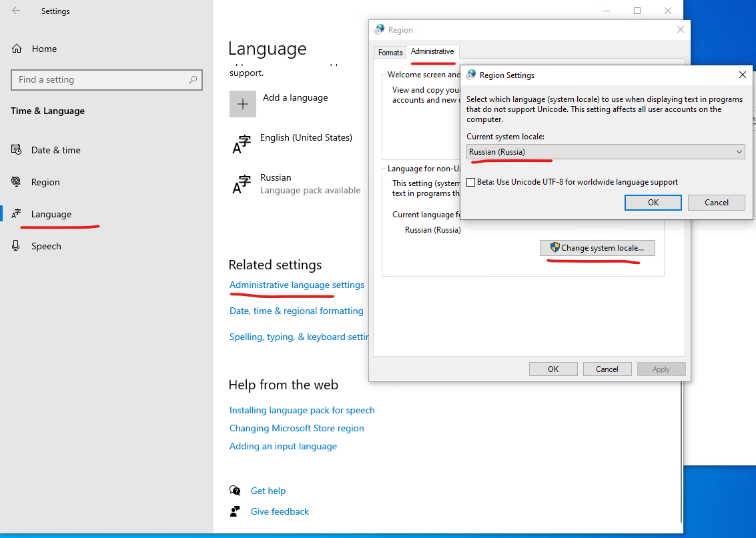Click the Find a setting search field

[x=107, y=79]
